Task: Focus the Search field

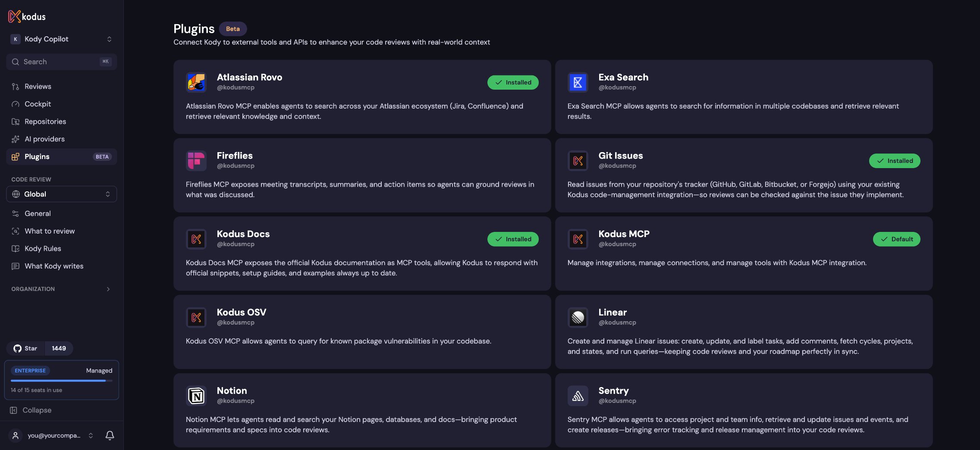Action: point(62,62)
